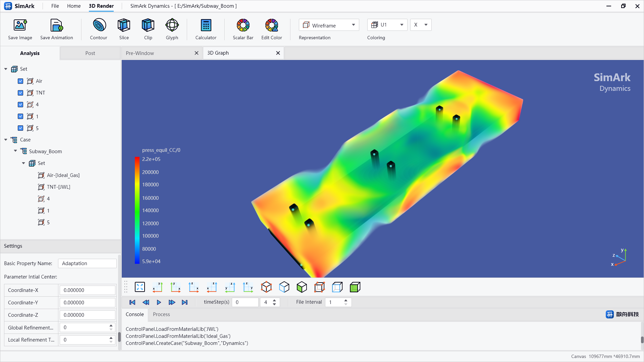
Task: Open the File menu
Action: point(55,6)
